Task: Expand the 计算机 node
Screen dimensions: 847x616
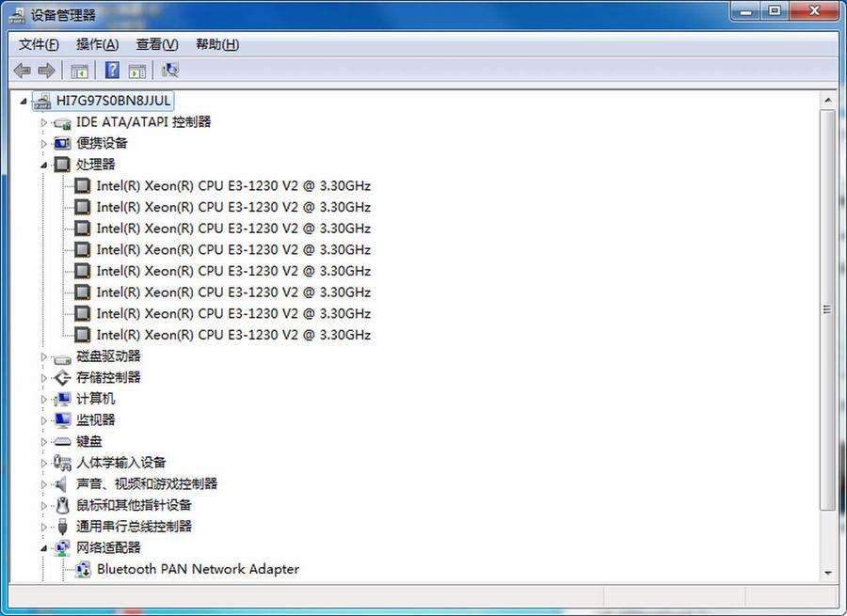Action: tap(44, 400)
